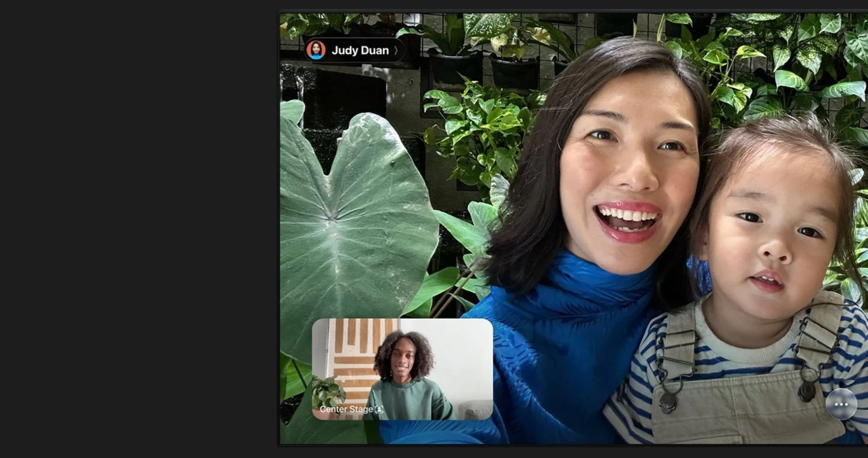
Task: Open Judy Duan's contact avatar
Action: tap(316, 50)
